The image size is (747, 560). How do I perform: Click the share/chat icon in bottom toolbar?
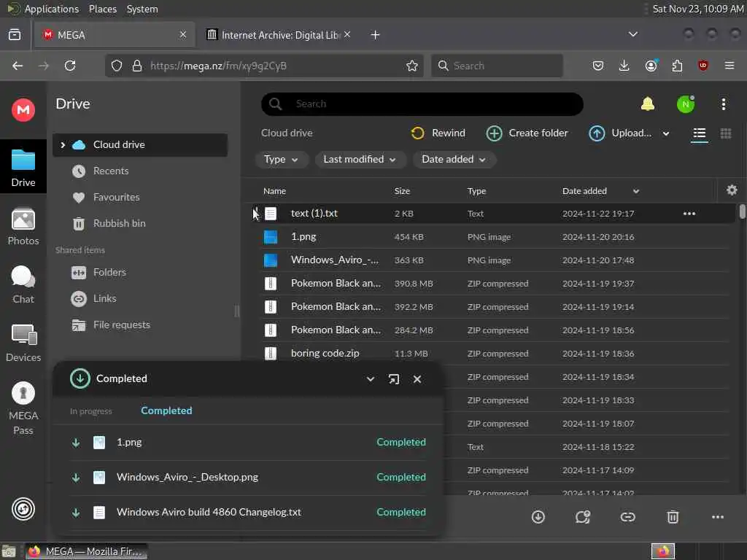click(x=583, y=517)
